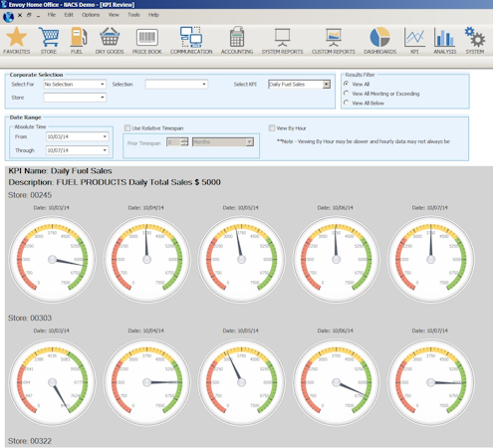Click store 00245 gauge for 10/06/14
This screenshot has width=493, height=448.
pyautogui.click(x=336, y=259)
